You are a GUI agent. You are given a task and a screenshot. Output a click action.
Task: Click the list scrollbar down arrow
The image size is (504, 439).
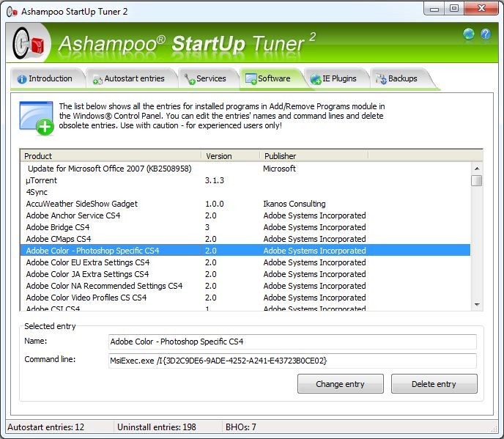pyautogui.click(x=477, y=305)
